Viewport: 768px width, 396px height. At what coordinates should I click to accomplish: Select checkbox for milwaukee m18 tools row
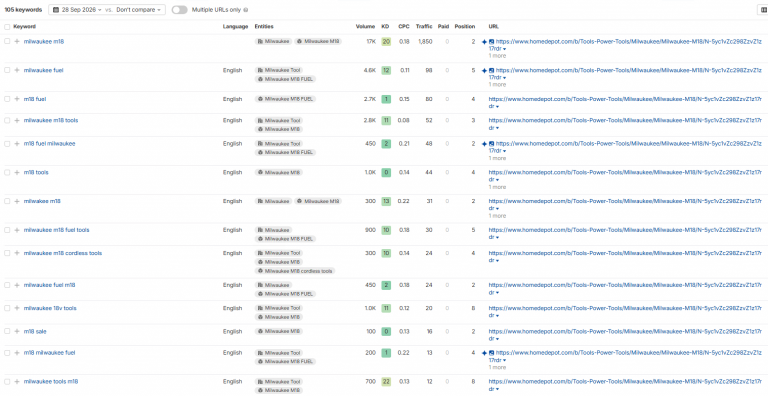tap(7, 120)
